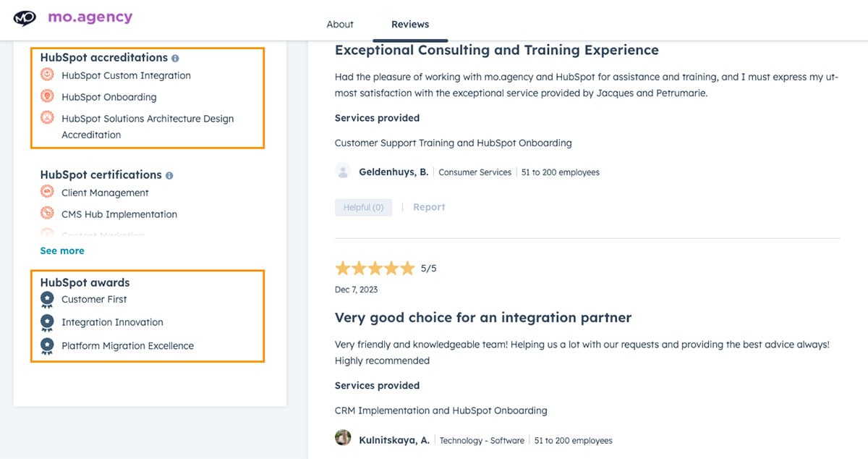The height and width of the screenshot is (459, 868).
Task: Report the Geldenhuys review
Action: click(429, 206)
